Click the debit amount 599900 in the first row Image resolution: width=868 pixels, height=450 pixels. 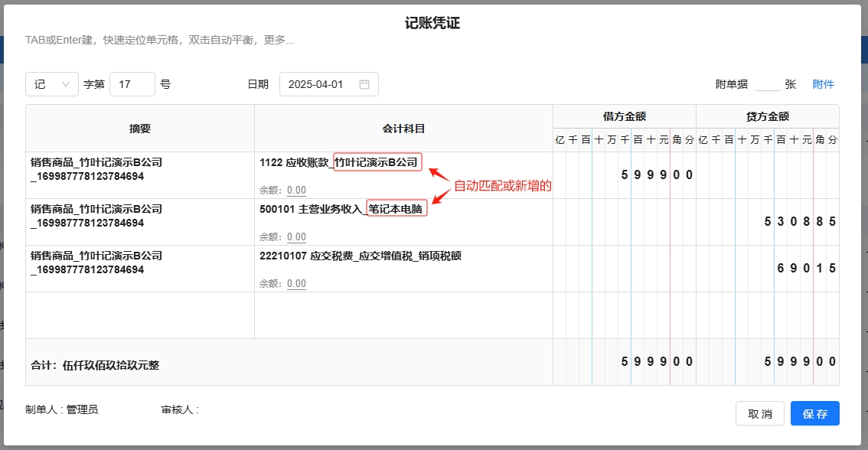(x=657, y=175)
